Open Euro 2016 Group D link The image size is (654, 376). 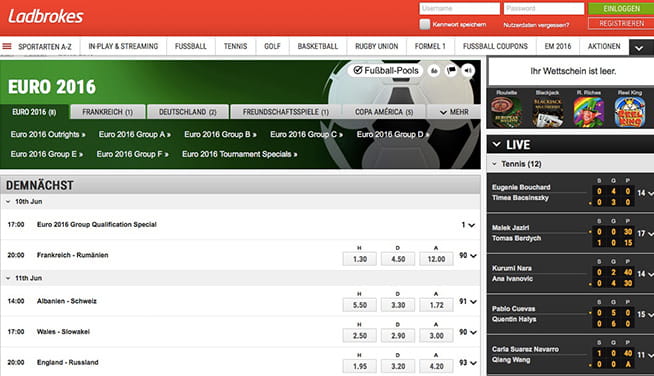[x=392, y=134]
